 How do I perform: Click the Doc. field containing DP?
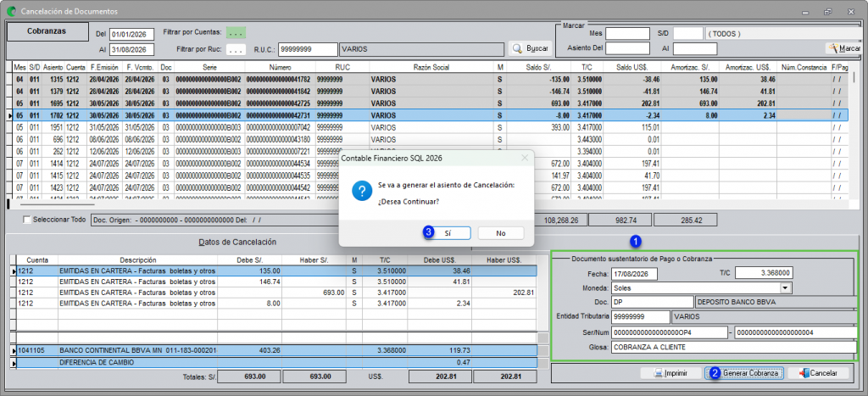coord(652,302)
